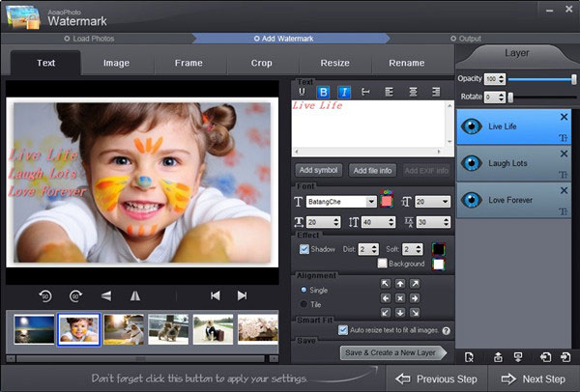Click the Next Step button
This screenshot has height=392, width=580.
point(534,378)
